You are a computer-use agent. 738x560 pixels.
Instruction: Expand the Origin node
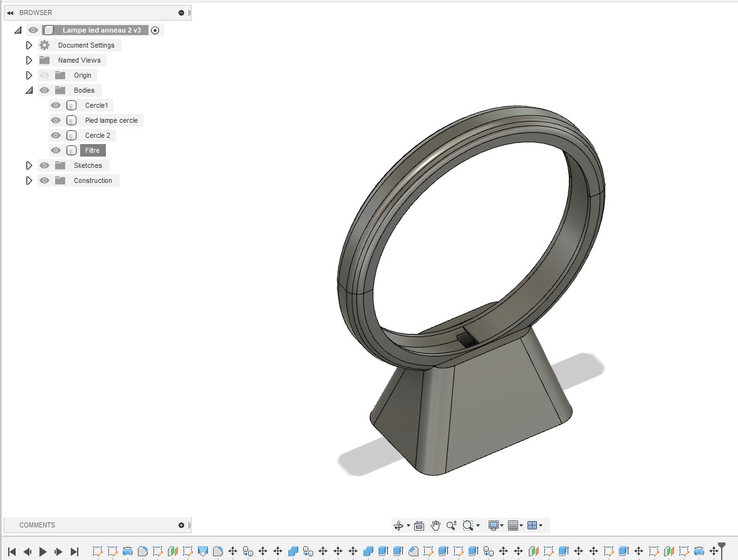coord(29,75)
